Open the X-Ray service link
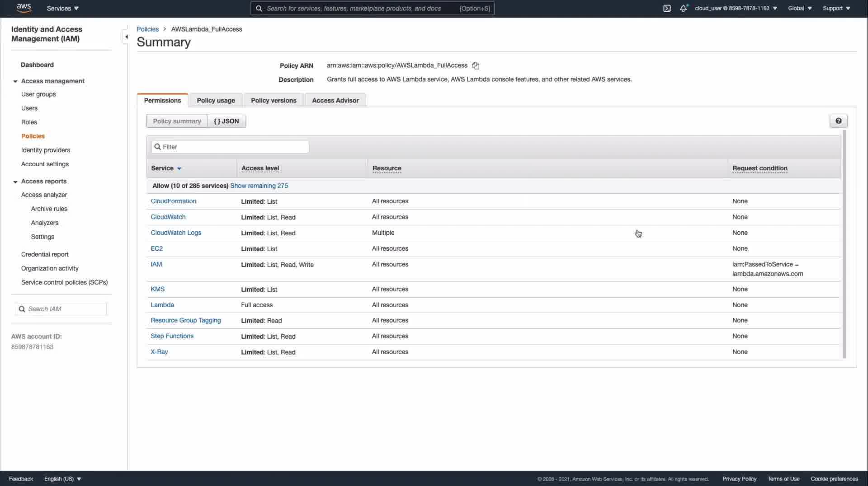 [x=159, y=352]
